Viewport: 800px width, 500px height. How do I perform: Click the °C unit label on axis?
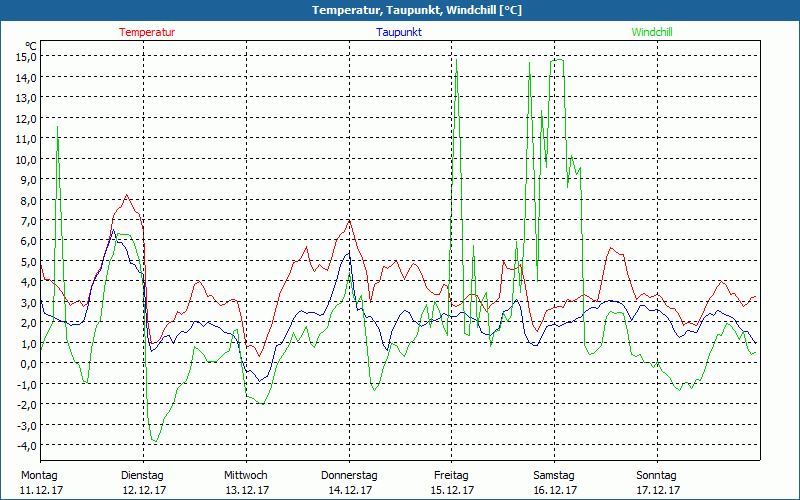[x=31, y=46]
